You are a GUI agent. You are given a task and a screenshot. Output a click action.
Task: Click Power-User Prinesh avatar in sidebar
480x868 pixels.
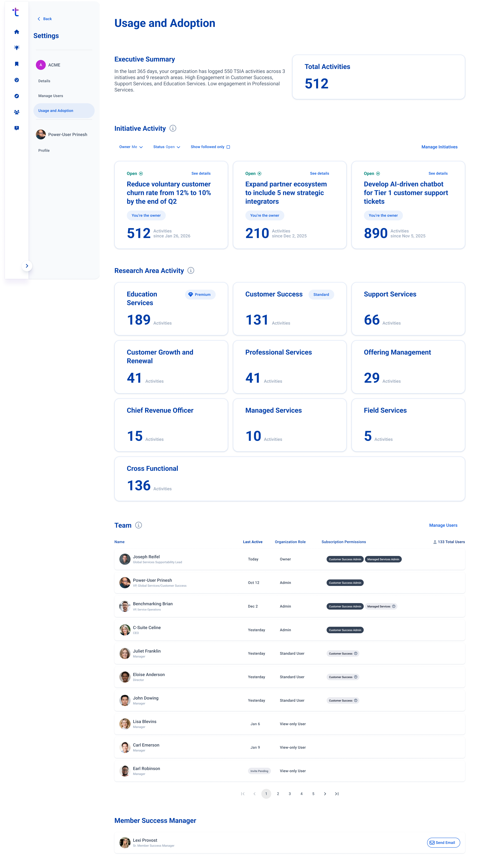(x=41, y=134)
